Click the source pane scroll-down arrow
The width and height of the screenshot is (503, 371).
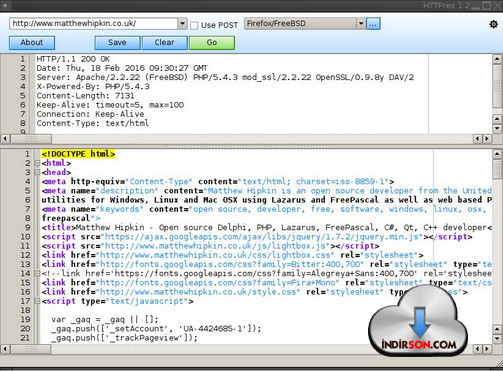coord(497,338)
